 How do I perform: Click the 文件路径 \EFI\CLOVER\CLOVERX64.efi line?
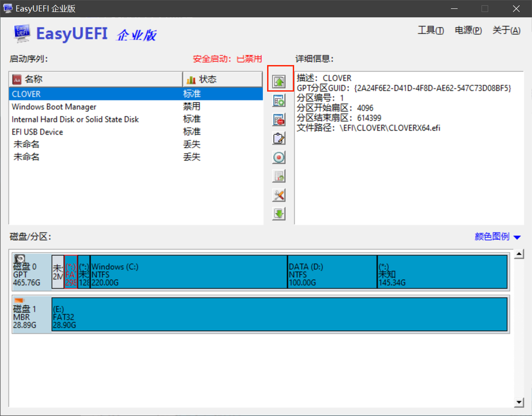[x=369, y=128]
